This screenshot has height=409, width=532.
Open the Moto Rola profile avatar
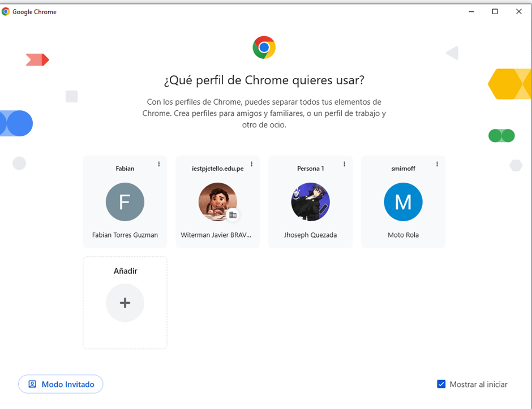(x=403, y=202)
